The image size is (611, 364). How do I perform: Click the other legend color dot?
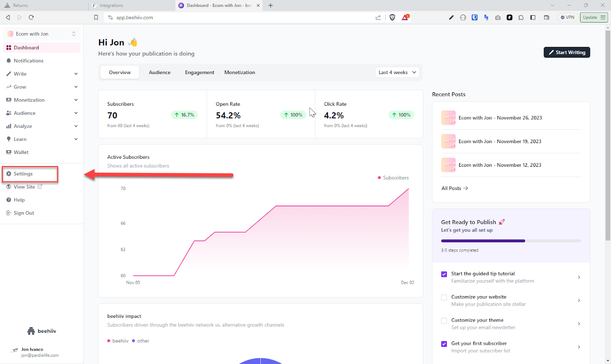tap(134, 341)
